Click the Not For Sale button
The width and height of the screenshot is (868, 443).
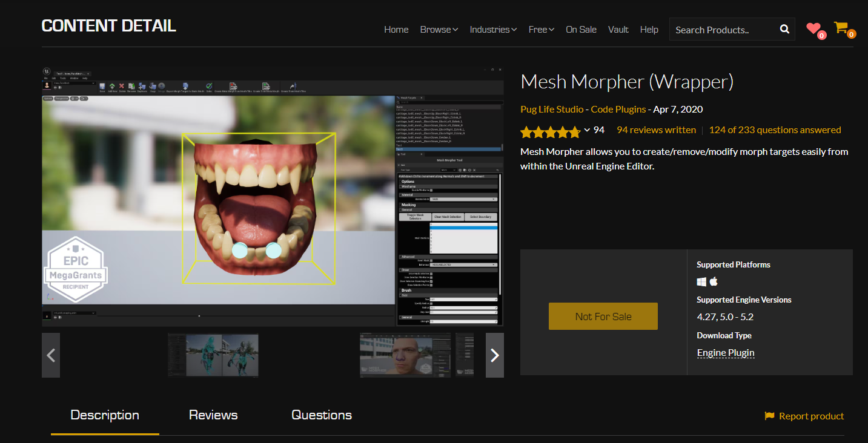pos(603,317)
